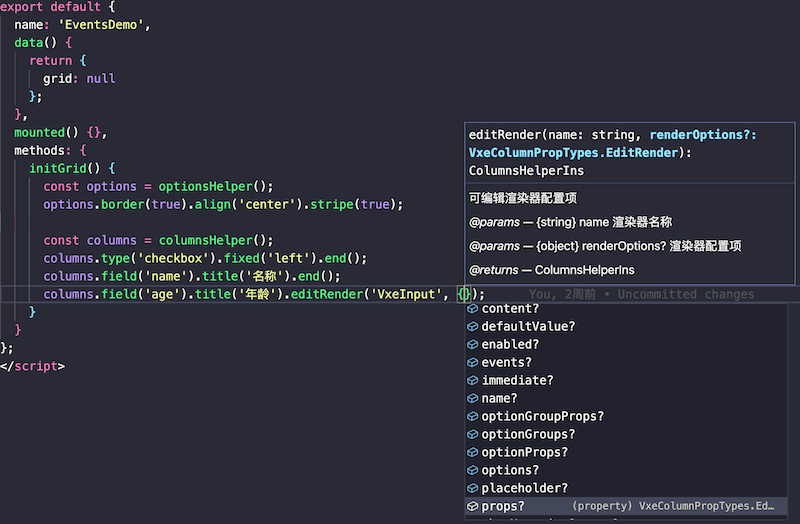800x524 pixels.
Task: Click the optionsHelper() call
Action: [x=213, y=186]
